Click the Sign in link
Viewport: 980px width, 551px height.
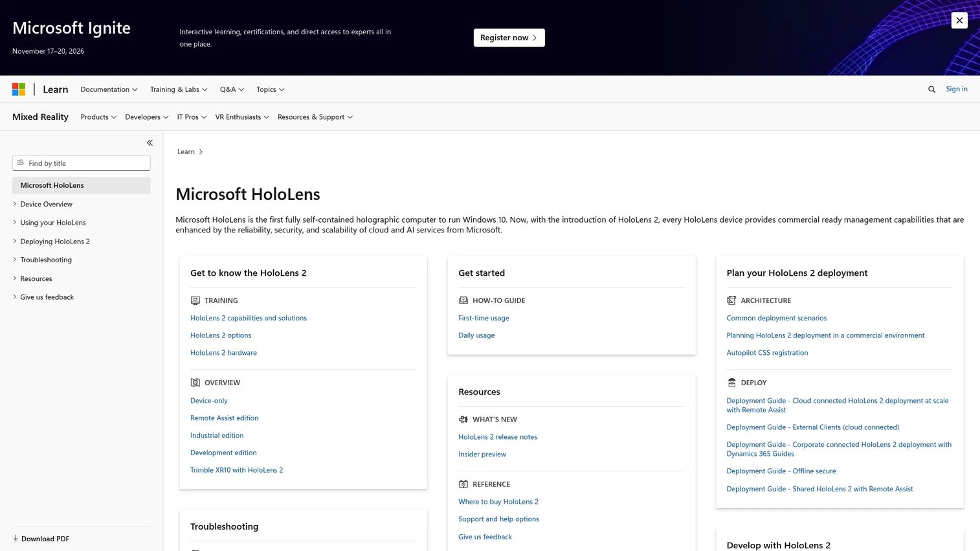point(956,89)
